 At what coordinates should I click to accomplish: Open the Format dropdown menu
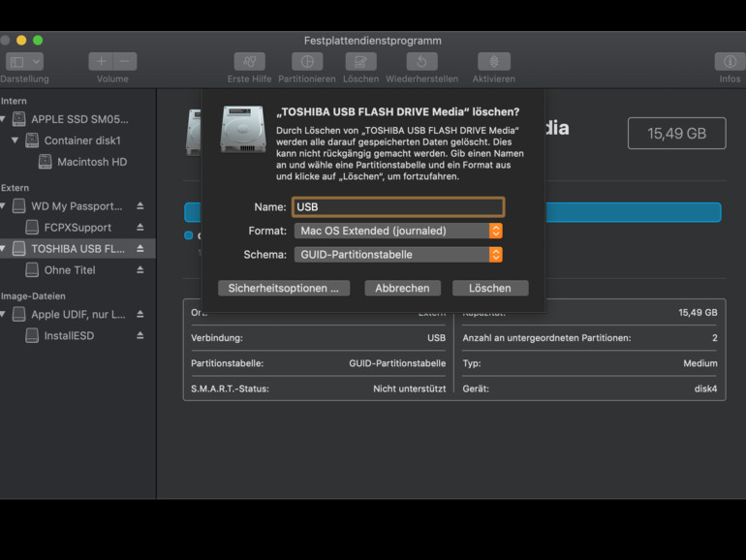click(398, 231)
